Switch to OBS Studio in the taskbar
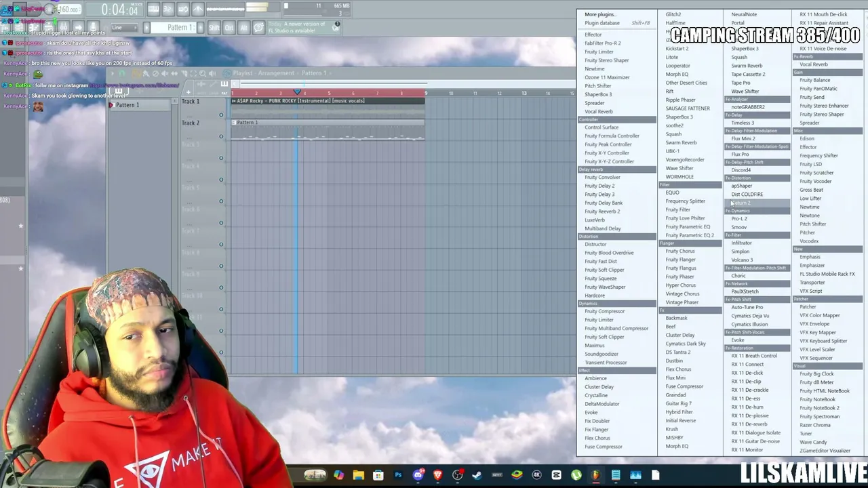 458,475
